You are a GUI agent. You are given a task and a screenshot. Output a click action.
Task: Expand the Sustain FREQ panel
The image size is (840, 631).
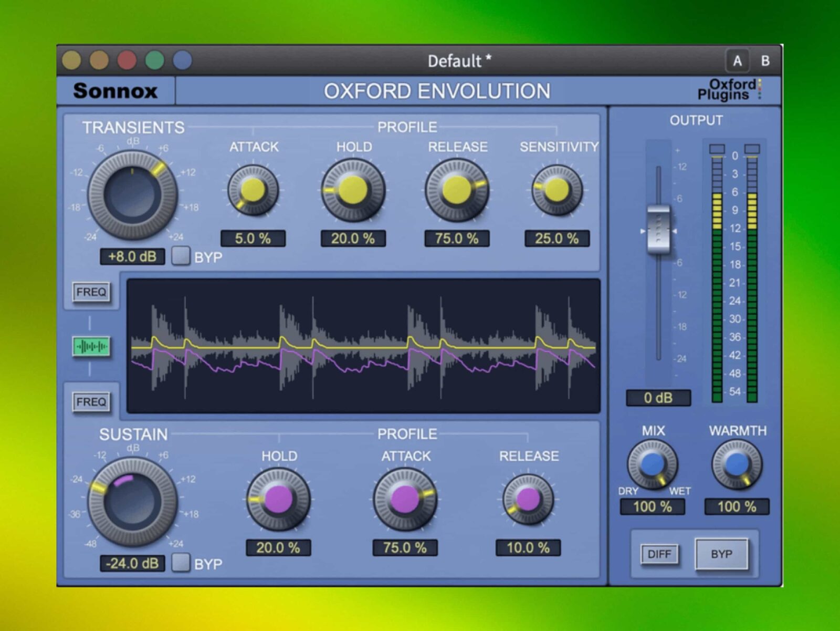(91, 402)
